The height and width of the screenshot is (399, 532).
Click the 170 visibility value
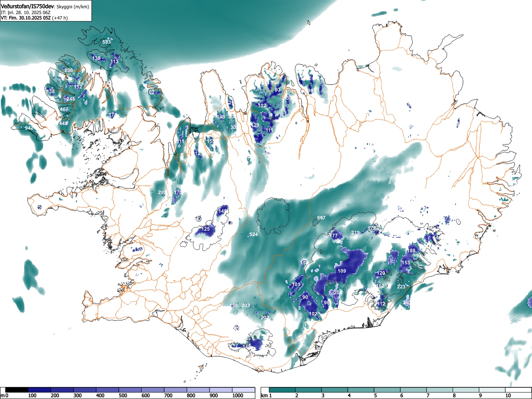178,192
